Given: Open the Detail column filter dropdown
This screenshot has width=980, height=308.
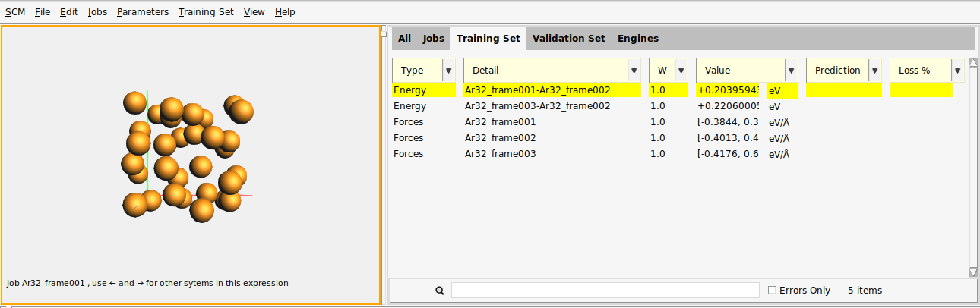Looking at the screenshot, I should pyautogui.click(x=633, y=71).
